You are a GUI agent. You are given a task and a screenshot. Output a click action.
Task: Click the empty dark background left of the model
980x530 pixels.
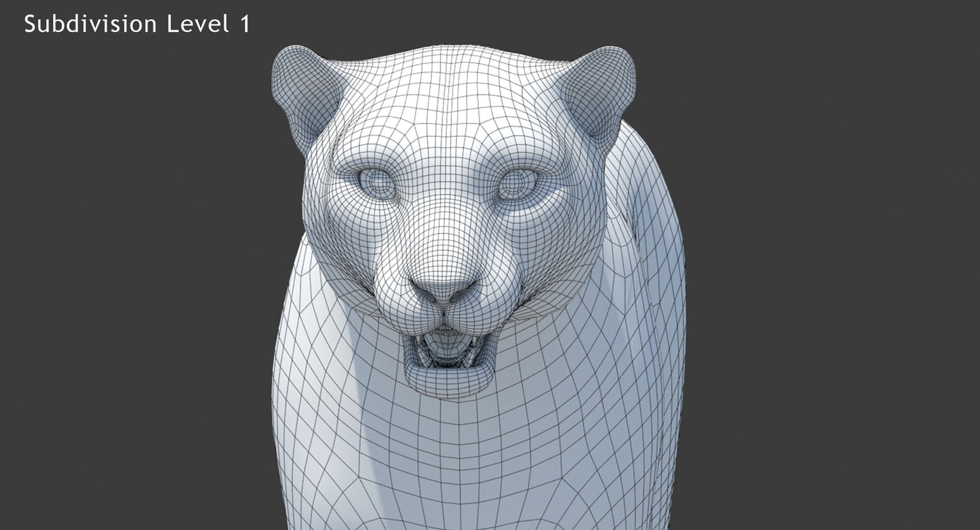tap(136, 271)
